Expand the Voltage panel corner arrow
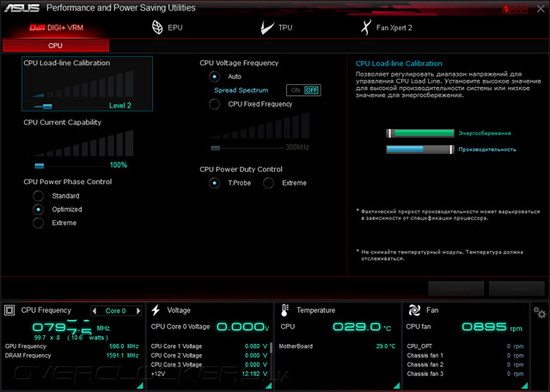 coord(269,386)
